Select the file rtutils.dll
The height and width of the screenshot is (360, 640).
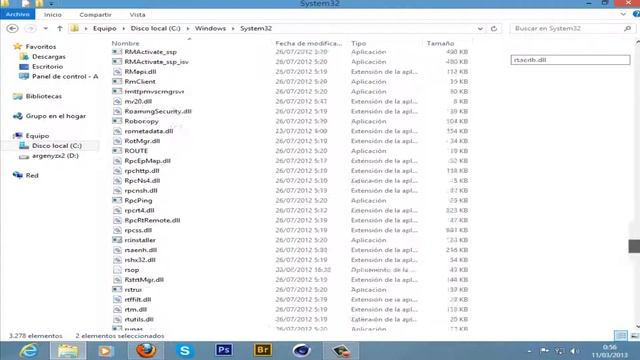point(139,319)
